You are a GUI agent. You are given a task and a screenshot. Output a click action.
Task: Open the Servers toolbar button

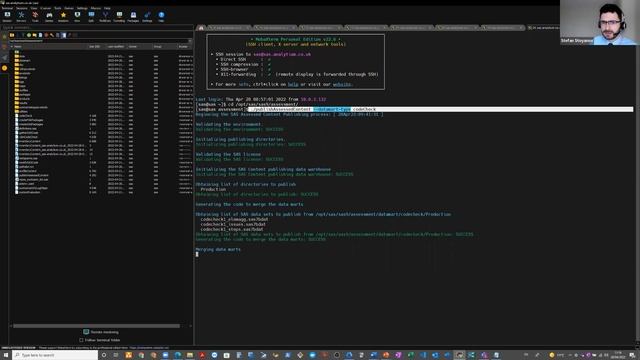[21, 16]
